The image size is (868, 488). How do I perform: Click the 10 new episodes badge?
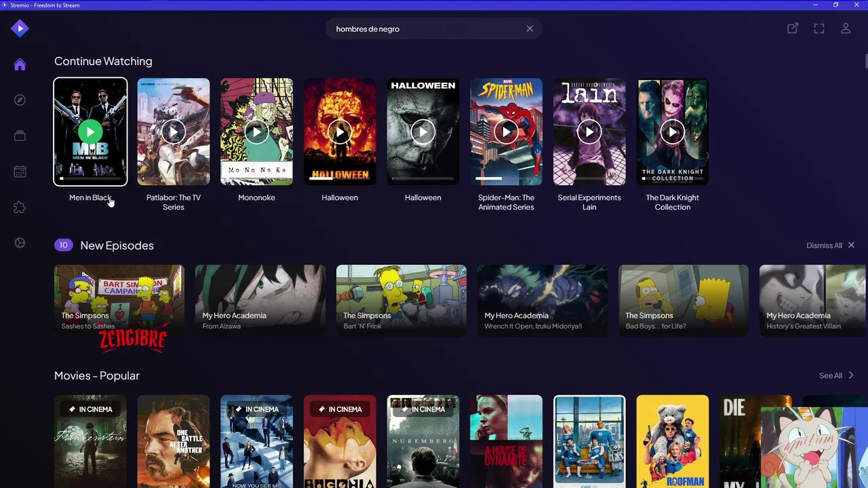[x=63, y=245]
